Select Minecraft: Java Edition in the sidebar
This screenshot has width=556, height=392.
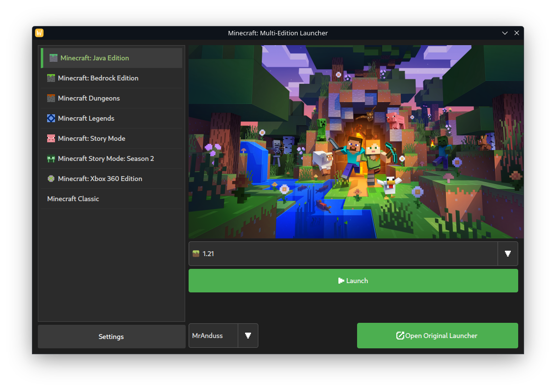111,58
